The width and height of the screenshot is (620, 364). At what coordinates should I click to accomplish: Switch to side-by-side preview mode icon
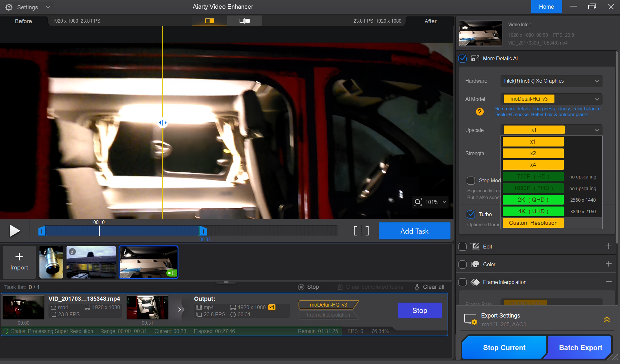(x=244, y=21)
